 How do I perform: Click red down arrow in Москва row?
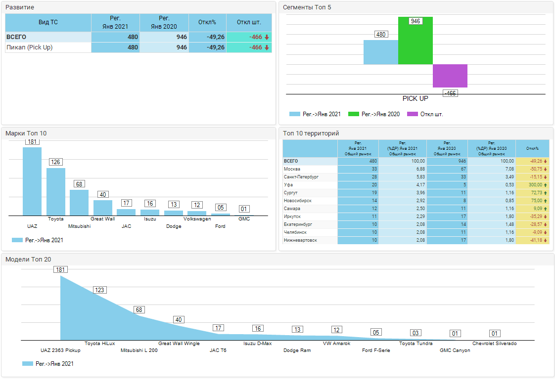[545, 169]
